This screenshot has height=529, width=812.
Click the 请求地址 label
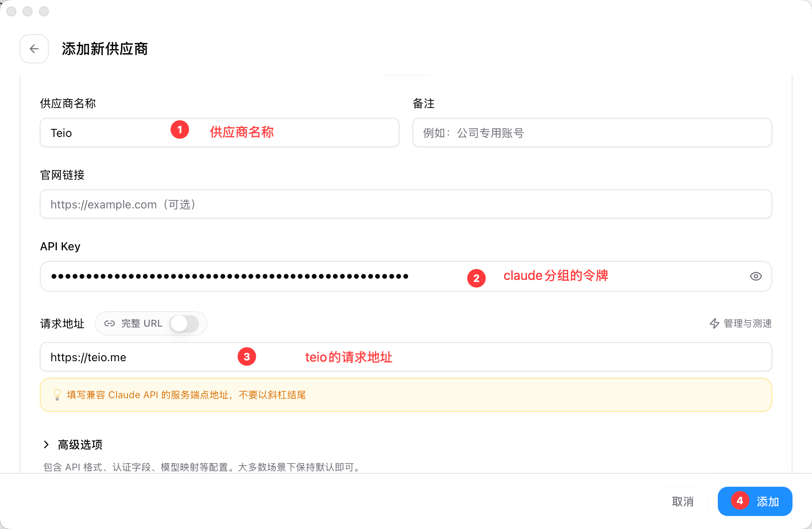(x=62, y=323)
